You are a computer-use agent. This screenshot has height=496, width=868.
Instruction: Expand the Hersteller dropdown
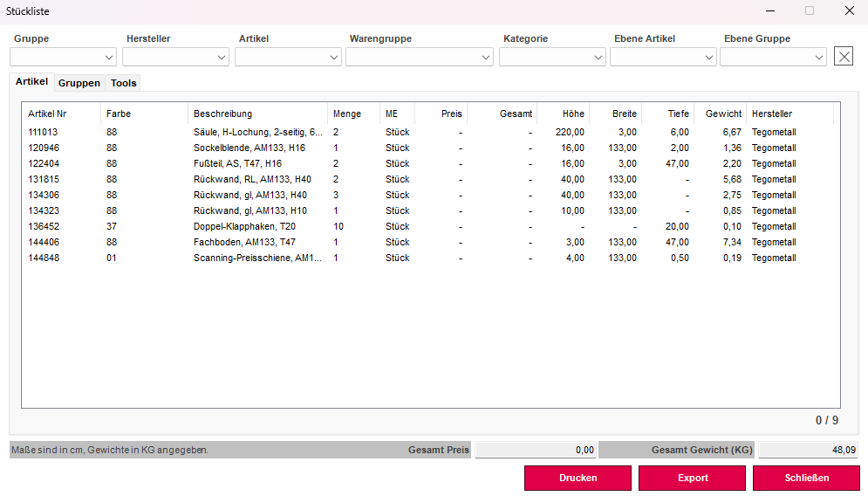(x=175, y=57)
